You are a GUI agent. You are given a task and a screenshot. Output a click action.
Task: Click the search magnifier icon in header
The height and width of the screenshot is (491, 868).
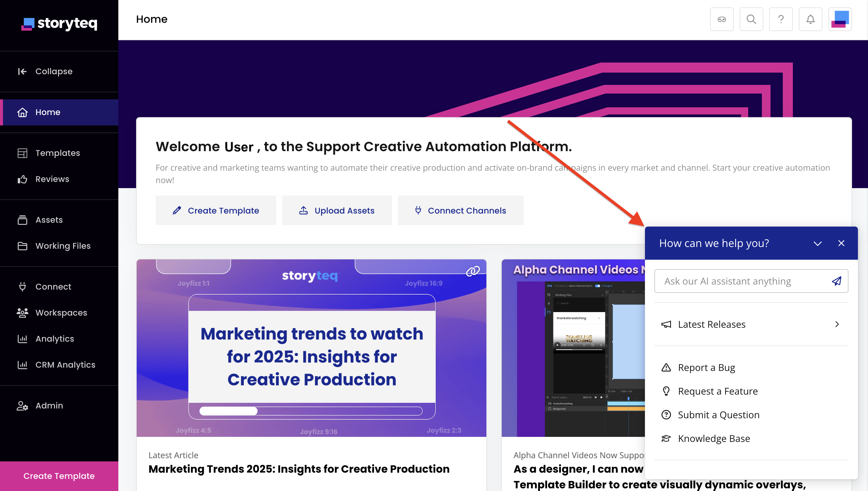tap(751, 19)
